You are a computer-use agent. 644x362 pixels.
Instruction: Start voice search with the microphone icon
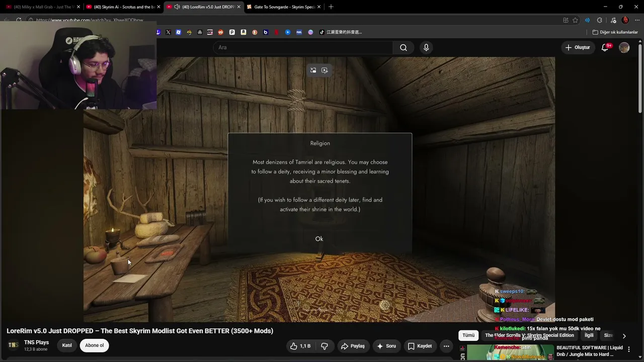click(x=426, y=47)
